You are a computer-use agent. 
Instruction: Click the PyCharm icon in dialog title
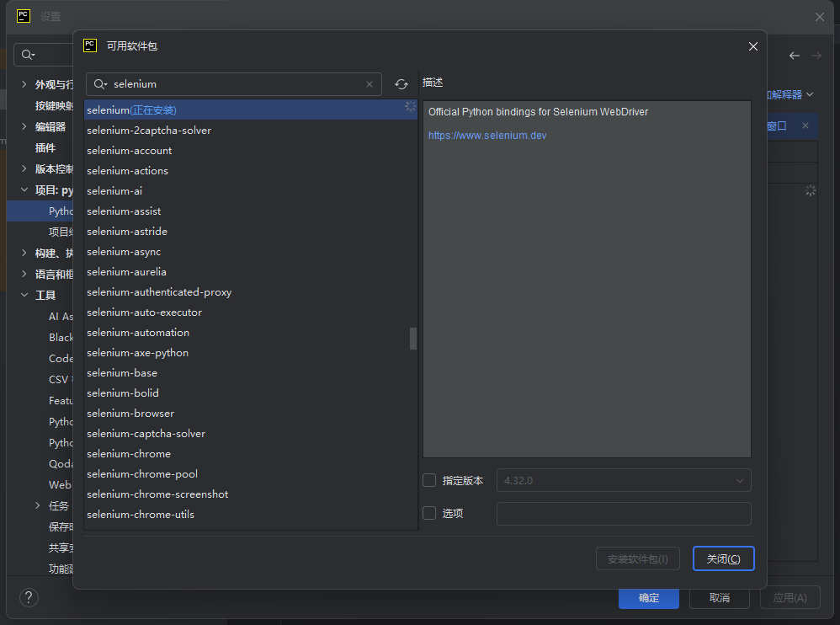tap(90, 45)
